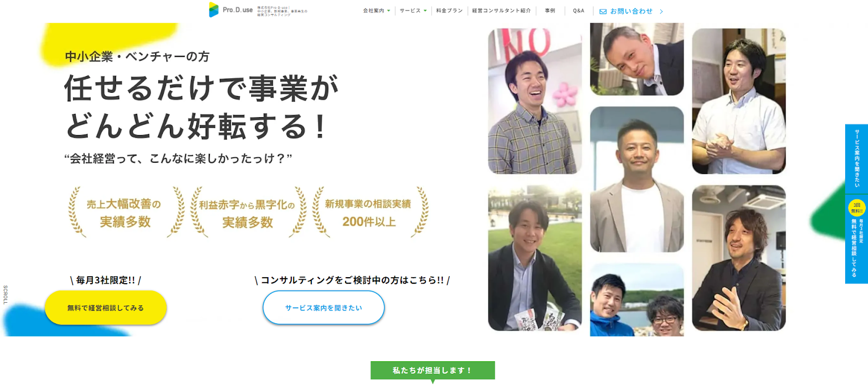Click the yellow 3回無料 badge icon
This screenshot has width=868, height=390.
coord(857,208)
